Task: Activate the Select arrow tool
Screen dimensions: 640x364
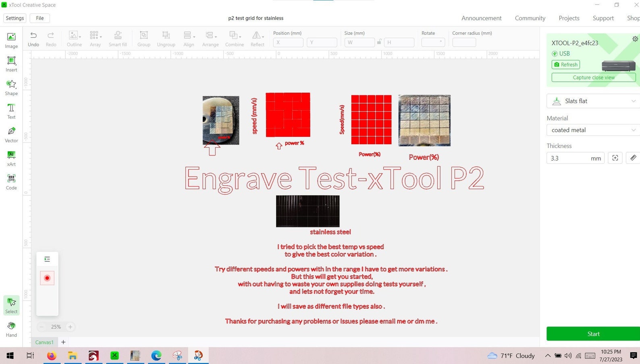Action: click(11, 306)
